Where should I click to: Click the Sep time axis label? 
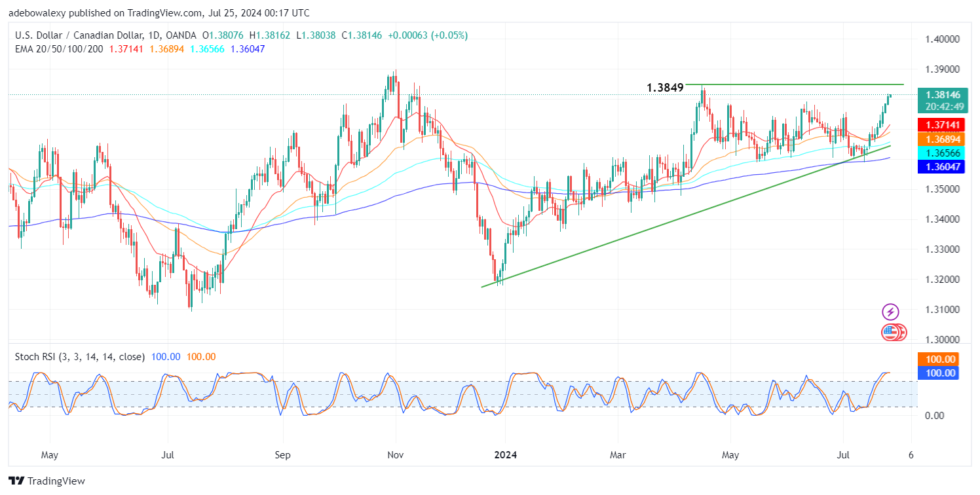click(x=282, y=454)
